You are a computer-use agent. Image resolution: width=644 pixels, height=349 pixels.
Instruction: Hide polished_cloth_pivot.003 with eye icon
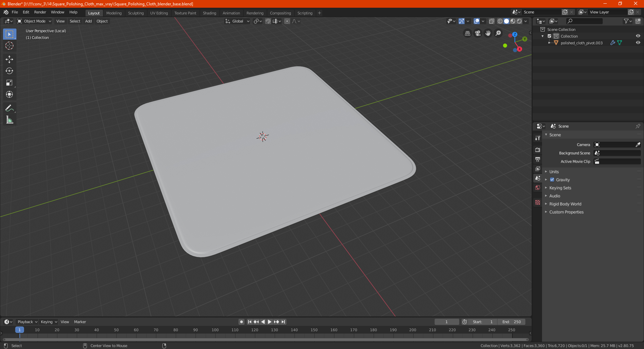[638, 43]
